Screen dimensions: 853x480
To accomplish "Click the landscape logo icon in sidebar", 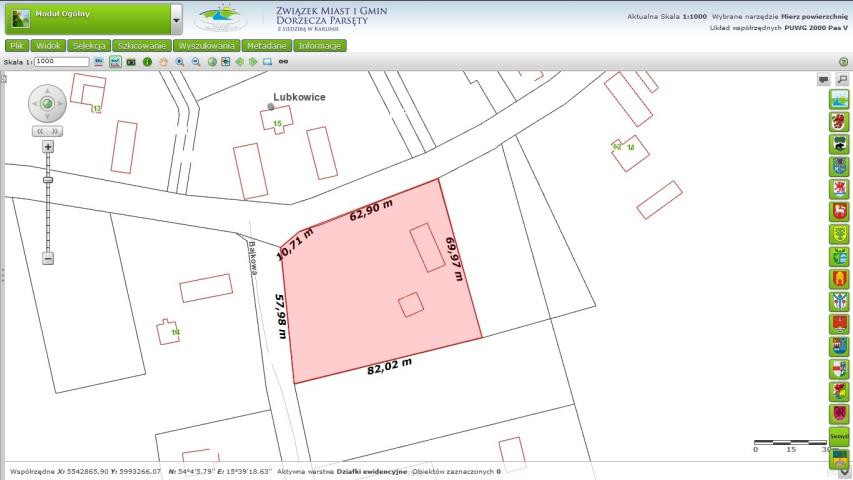I will (x=839, y=100).
